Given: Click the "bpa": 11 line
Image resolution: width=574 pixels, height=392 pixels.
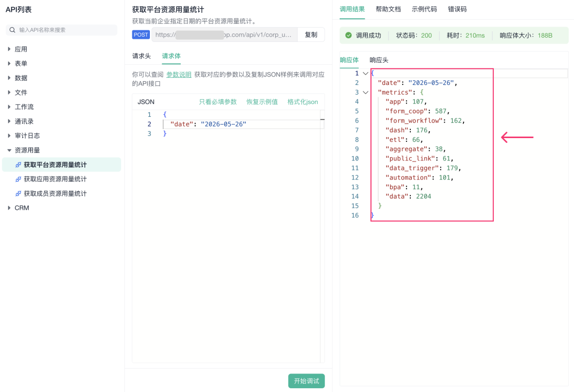Looking at the screenshot, I should point(404,187).
